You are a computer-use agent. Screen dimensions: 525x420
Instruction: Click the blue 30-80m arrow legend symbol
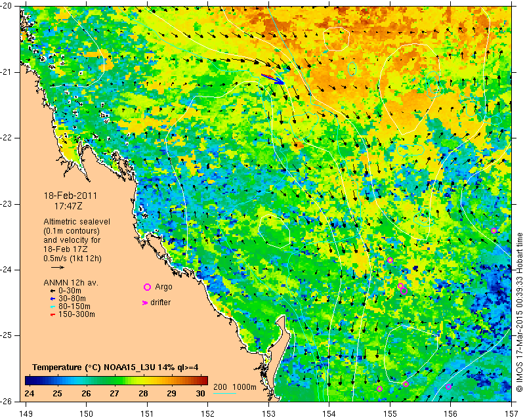[x=52, y=299]
